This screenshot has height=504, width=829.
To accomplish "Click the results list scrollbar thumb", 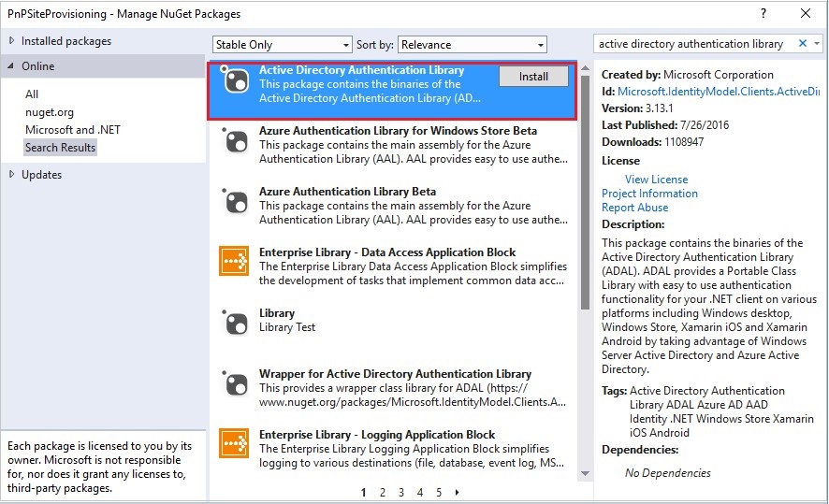I will tap(585, 193).
